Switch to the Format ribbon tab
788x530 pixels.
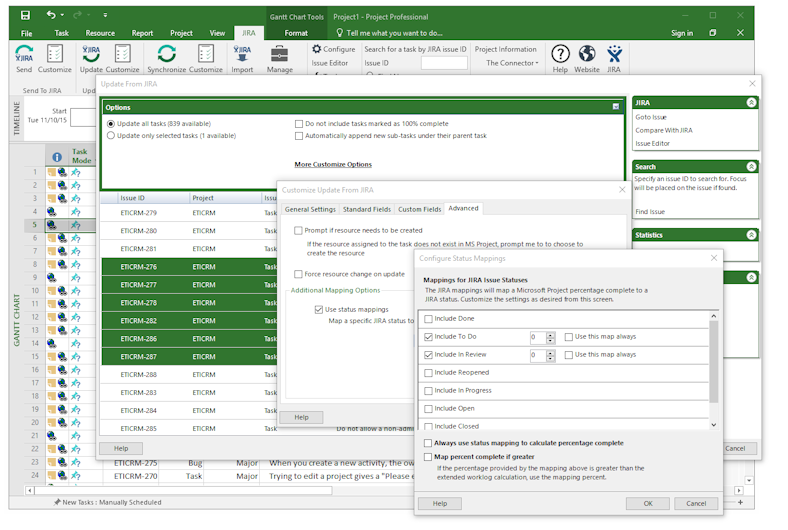tap(296, 33)
